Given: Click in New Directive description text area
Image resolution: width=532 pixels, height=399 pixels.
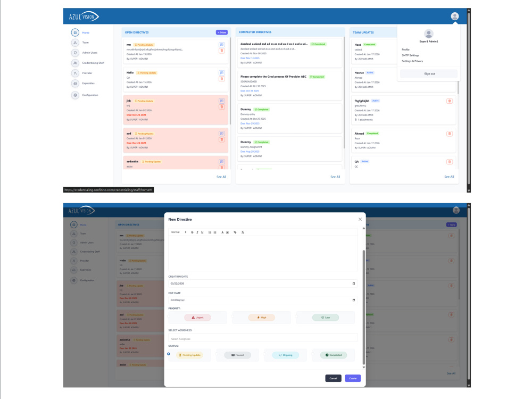Looking at the screenshot, I should coord(263,253).
